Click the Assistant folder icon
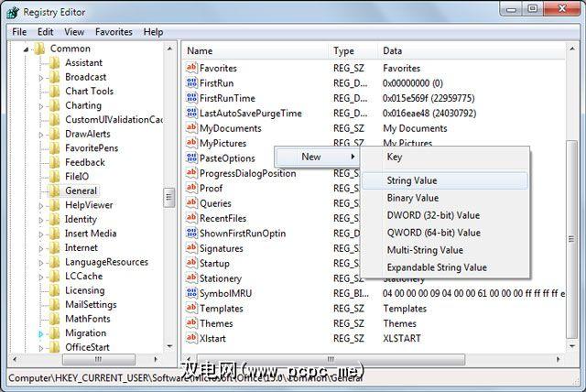The image size is (586, 392). tap(55, 63)
